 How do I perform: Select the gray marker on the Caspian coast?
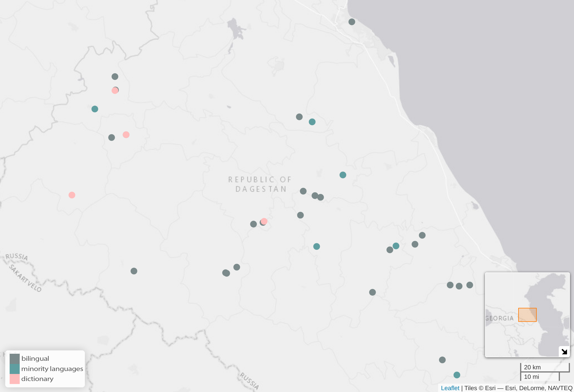[x=352, y=22]
